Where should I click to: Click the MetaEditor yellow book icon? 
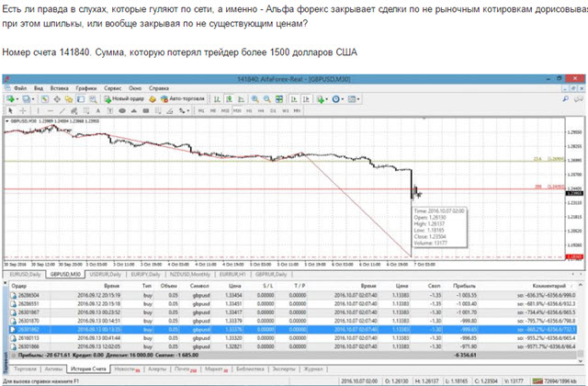pyautogui.click(x=153, y=99)
